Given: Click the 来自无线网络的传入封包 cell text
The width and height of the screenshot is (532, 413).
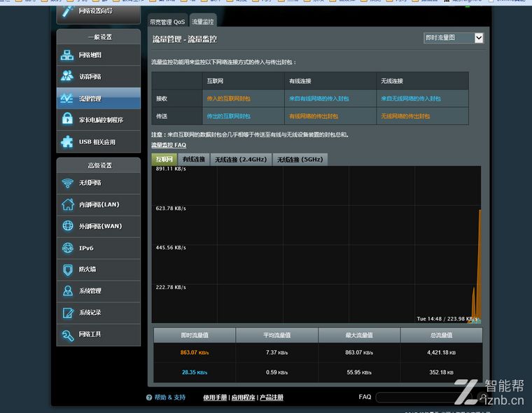Looking at the screenshot, I should [x=411, y=99].
